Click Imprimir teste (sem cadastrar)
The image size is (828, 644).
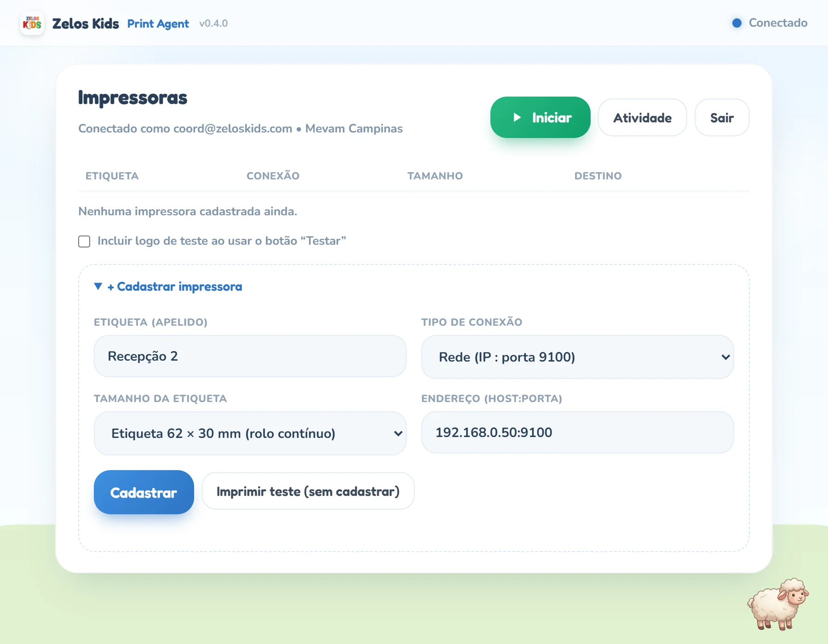(x=308, y=491)
